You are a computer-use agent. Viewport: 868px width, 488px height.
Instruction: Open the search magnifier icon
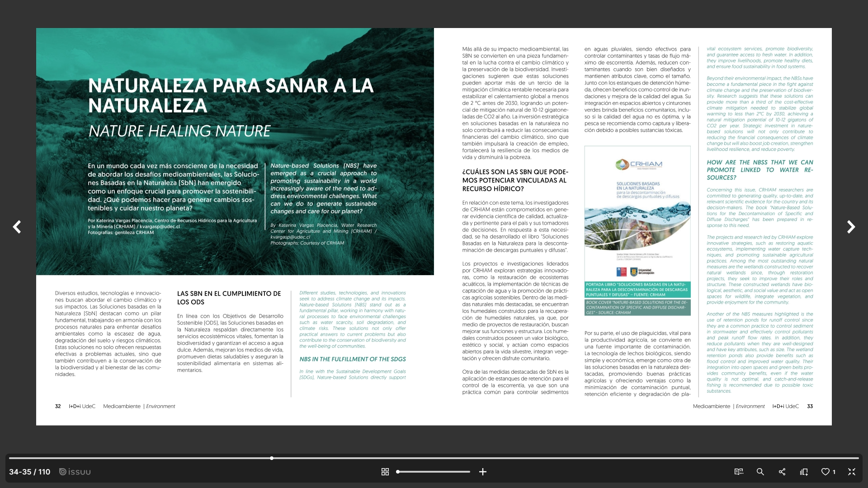pyautogui.click(x=760, y=472)
